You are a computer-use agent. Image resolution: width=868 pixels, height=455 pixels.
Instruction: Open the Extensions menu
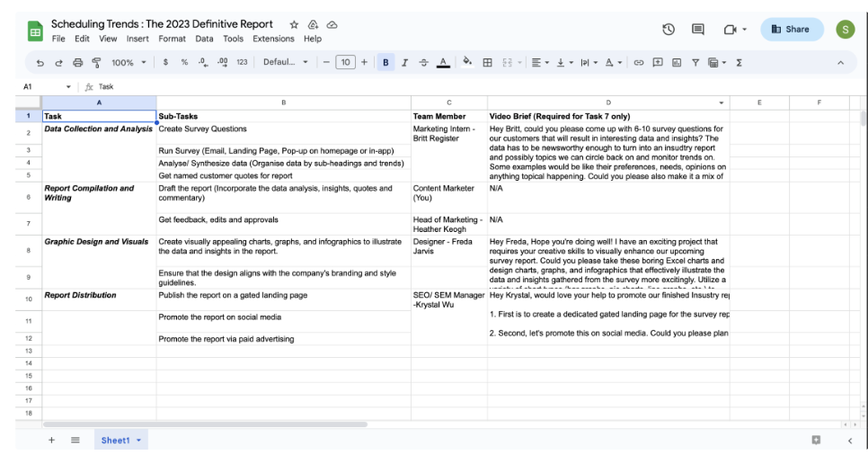coord(273,39)
